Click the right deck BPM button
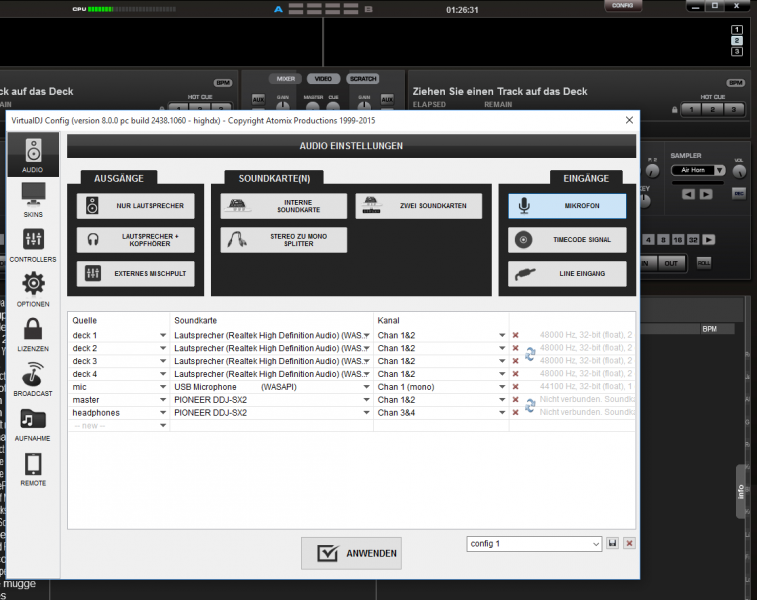757x600 pixels. coord(736,83)
